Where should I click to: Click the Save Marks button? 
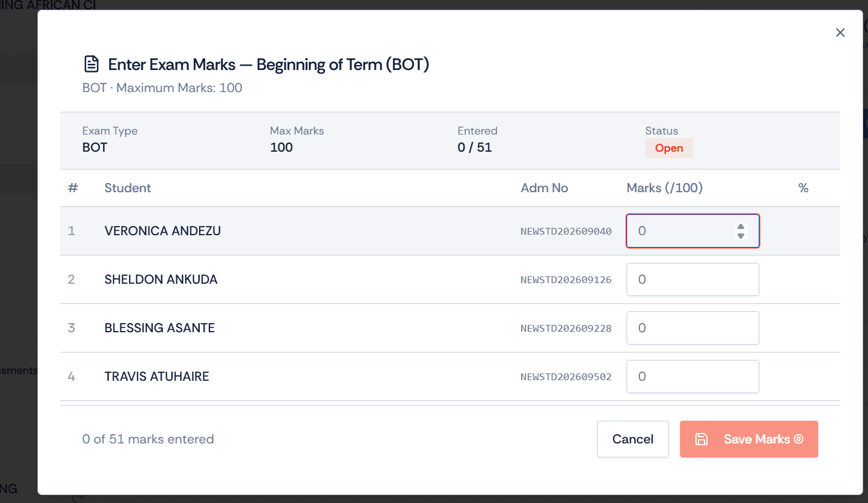(749, 439)
